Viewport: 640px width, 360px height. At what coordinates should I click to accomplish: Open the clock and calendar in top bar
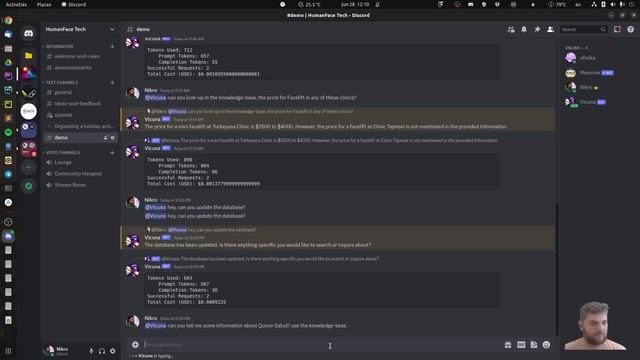355,4
